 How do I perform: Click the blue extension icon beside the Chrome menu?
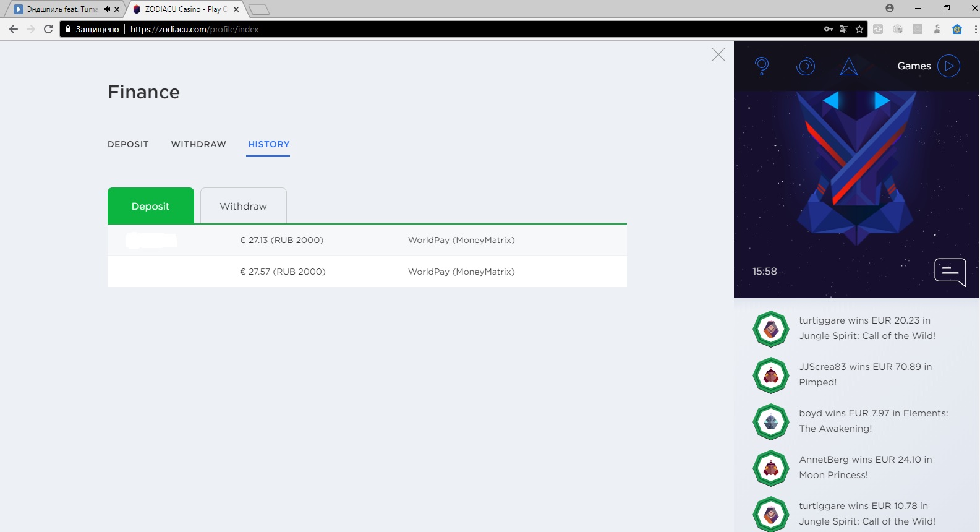[x=957, y=29]
